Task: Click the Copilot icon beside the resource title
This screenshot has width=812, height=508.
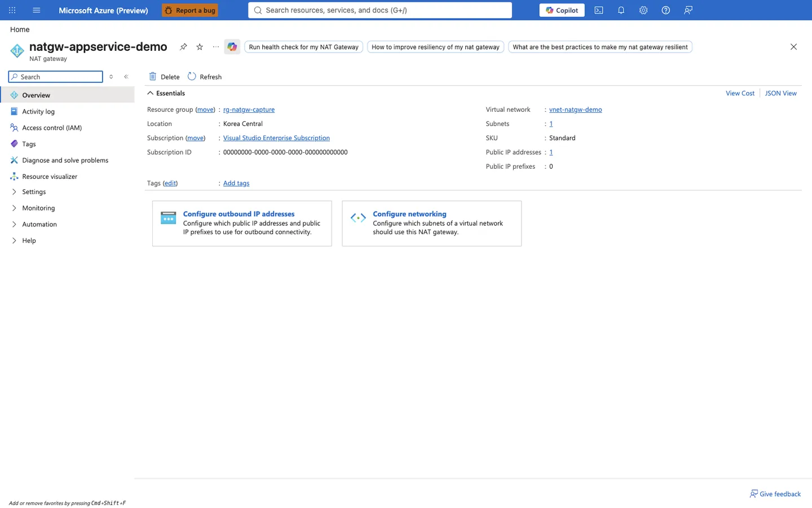Action: pyautogui.click(x=232, y=47)
